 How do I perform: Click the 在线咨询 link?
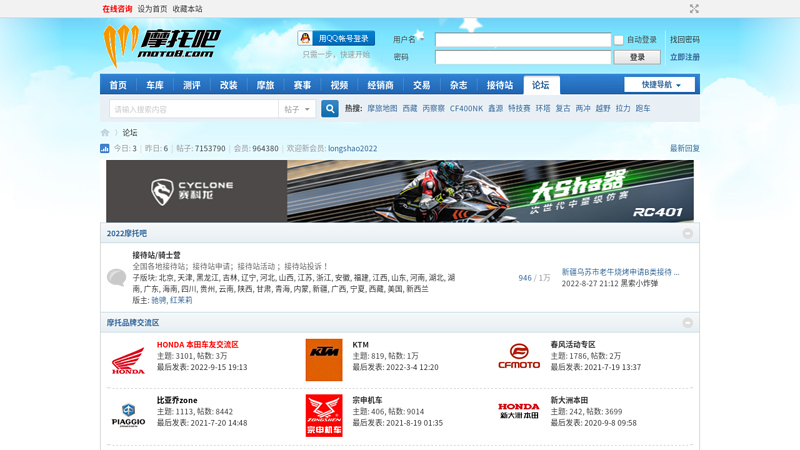pos(117,9)
